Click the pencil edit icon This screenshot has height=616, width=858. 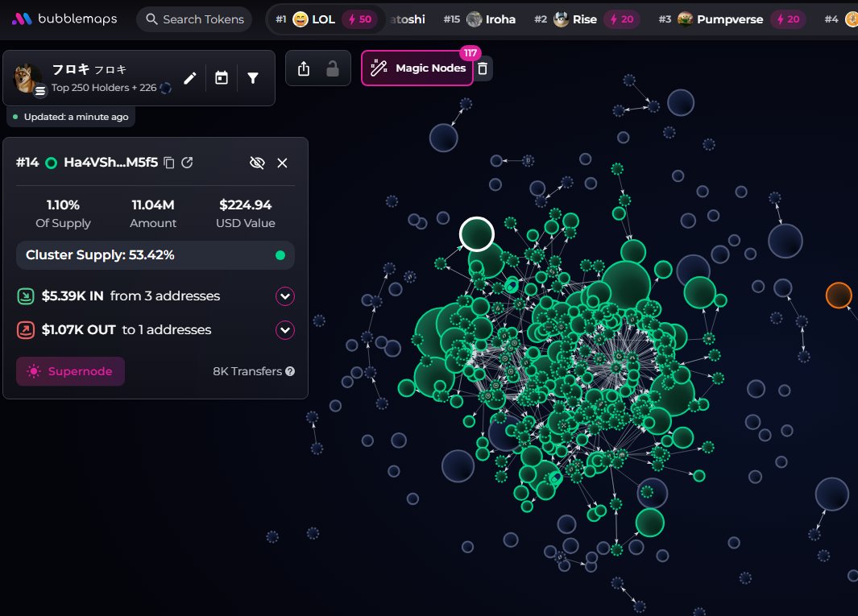pos(190,78)
